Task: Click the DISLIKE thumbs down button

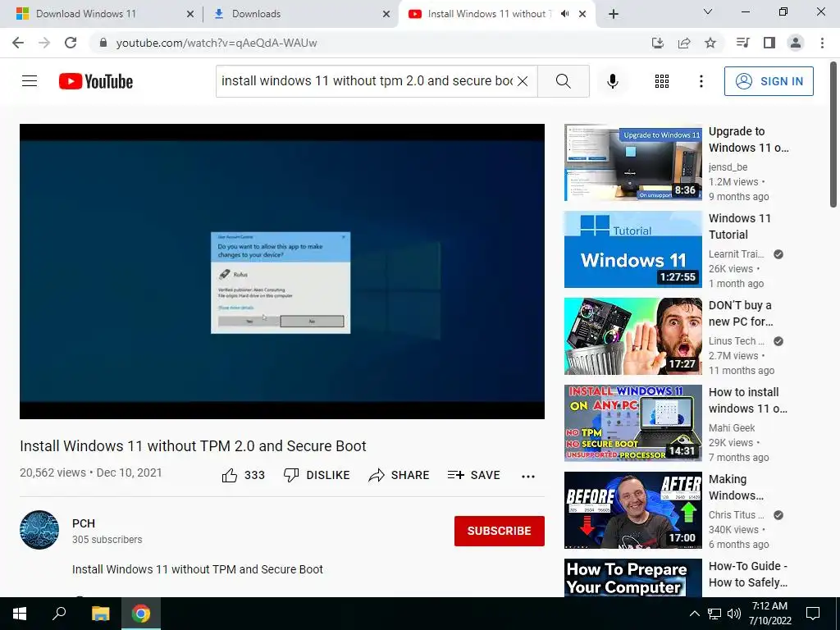Action: [x=317, y=475]
